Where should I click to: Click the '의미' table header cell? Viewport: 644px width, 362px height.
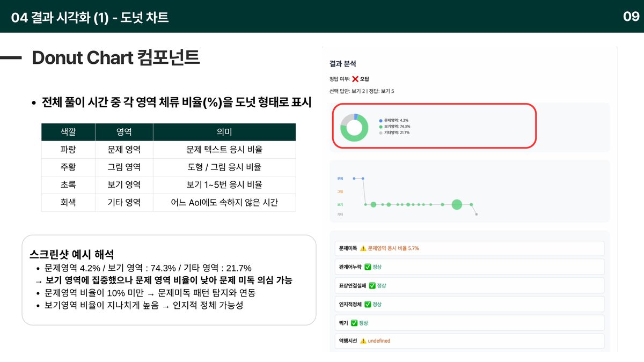tap(224, 132)
